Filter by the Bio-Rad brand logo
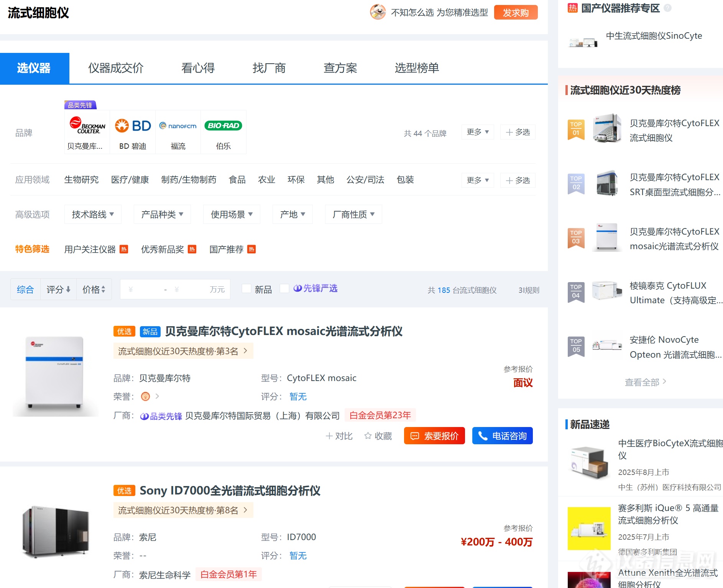The width and height of the screenshot is (723, 588). pyautogui.click(x=223, y=126)
